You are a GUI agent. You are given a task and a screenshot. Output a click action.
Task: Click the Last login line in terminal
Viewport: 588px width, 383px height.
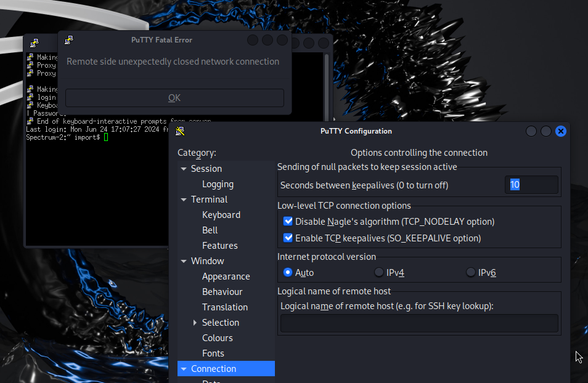(x=97, y=129)
